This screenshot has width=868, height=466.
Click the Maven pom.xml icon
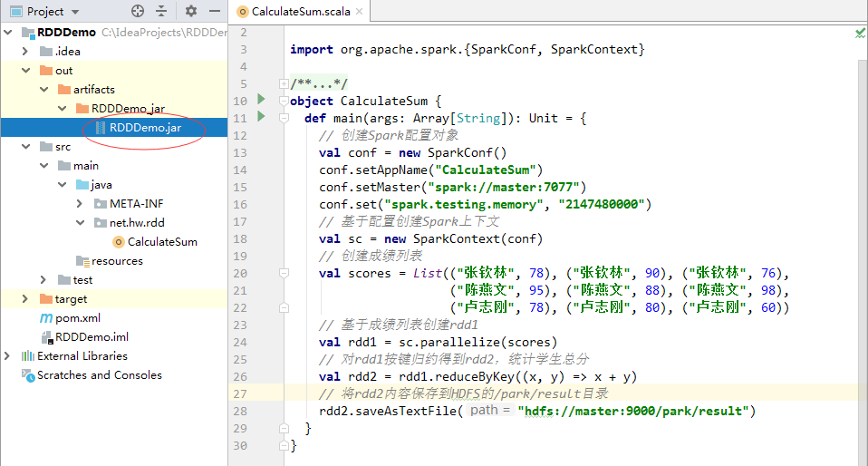pyautogui.click(x=46, y=318)
